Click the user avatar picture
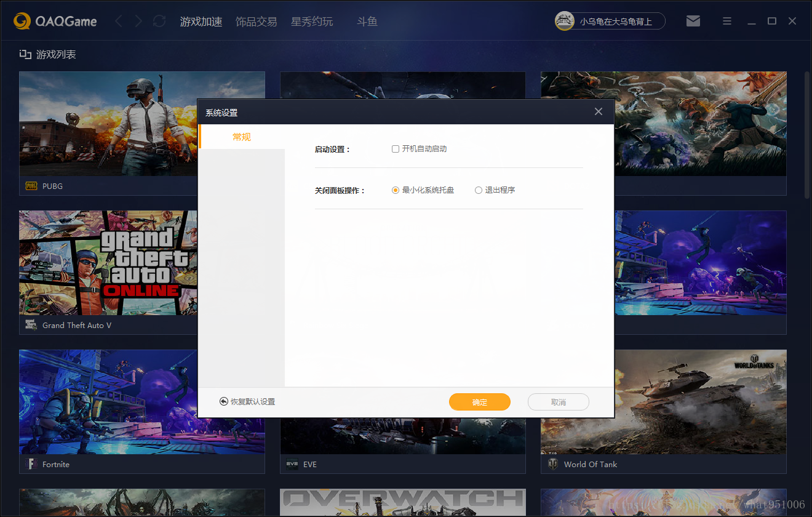The image size is (812, 517). pyautogui.click(x=565, y=22)
